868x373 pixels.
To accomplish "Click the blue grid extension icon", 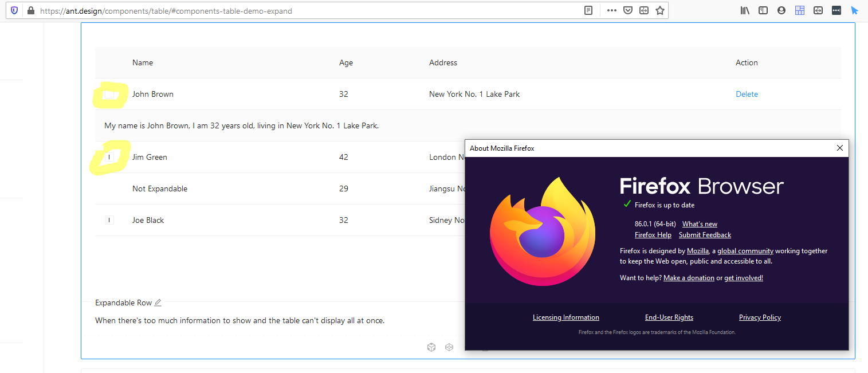I will (x=800, y=10).
